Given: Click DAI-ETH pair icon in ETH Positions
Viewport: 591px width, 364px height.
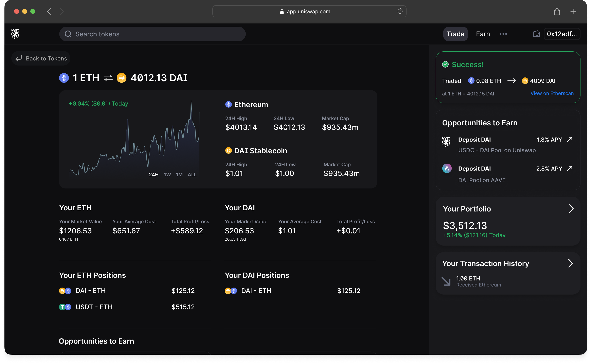Looking at the screenshot, I should [65, 291].
